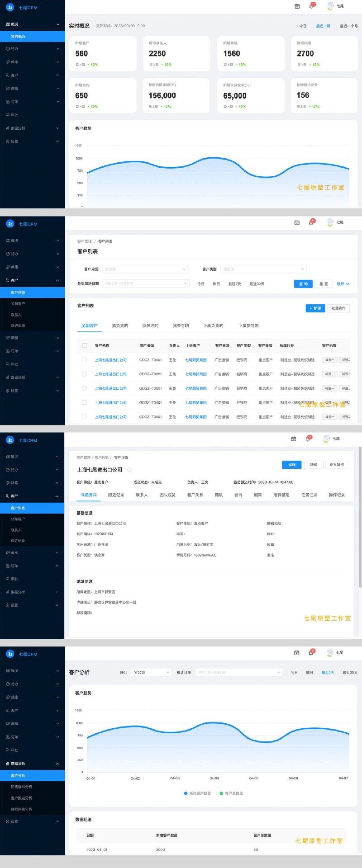
Task: Switch to the 我关注的 tab
Action: tap(150, 325)
